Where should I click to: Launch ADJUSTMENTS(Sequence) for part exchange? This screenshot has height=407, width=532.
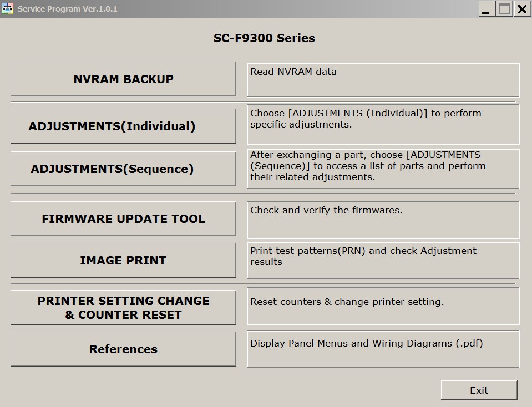pos(123,169)
